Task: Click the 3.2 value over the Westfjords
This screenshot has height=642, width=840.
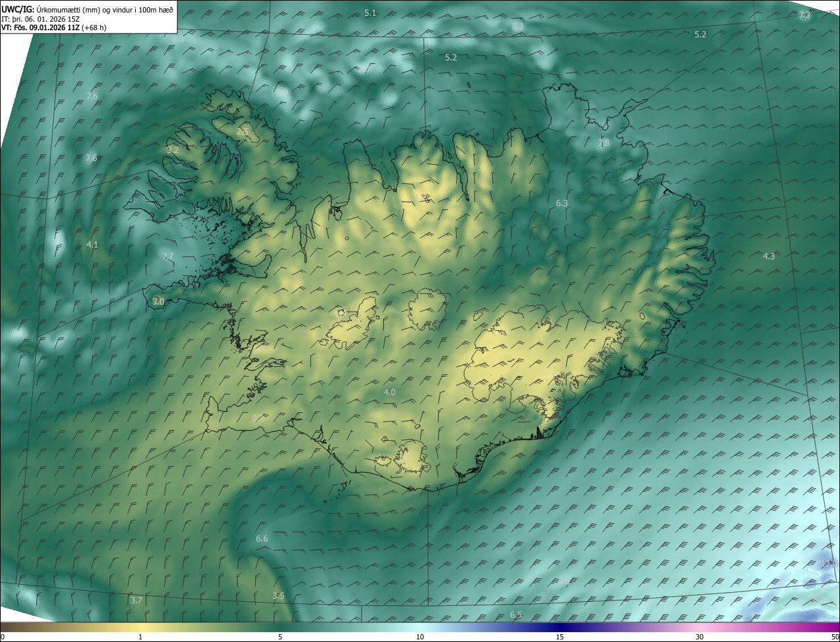Action: (173, 150)
